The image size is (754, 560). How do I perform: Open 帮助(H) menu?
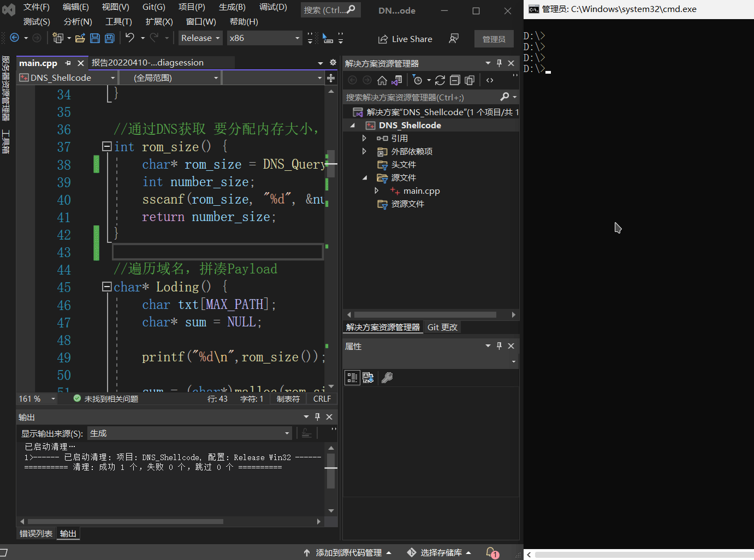click(x=244, y=22)
